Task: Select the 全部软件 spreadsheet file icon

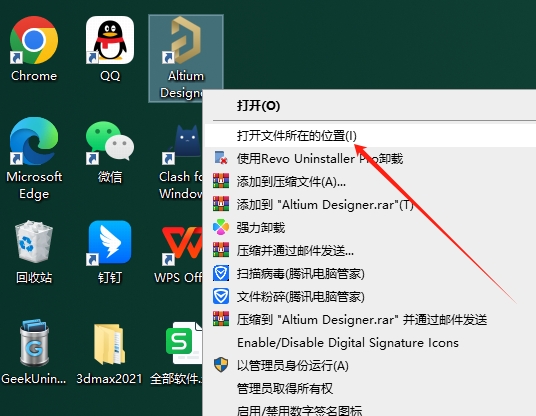Action: 184,343
